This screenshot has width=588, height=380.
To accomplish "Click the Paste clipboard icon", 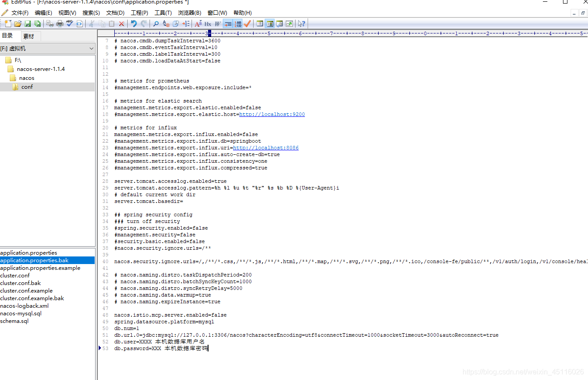I will click(x=112, y=24).
